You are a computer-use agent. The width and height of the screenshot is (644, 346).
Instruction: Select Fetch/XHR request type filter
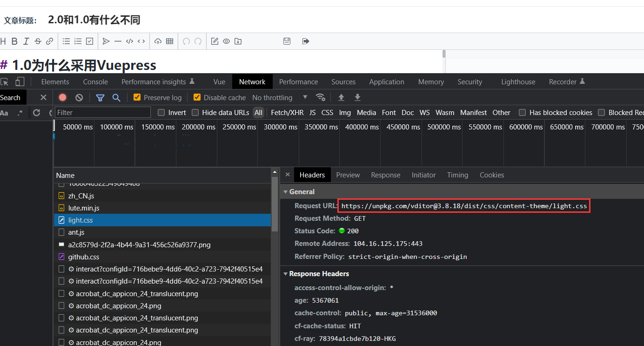coord(287,113)
